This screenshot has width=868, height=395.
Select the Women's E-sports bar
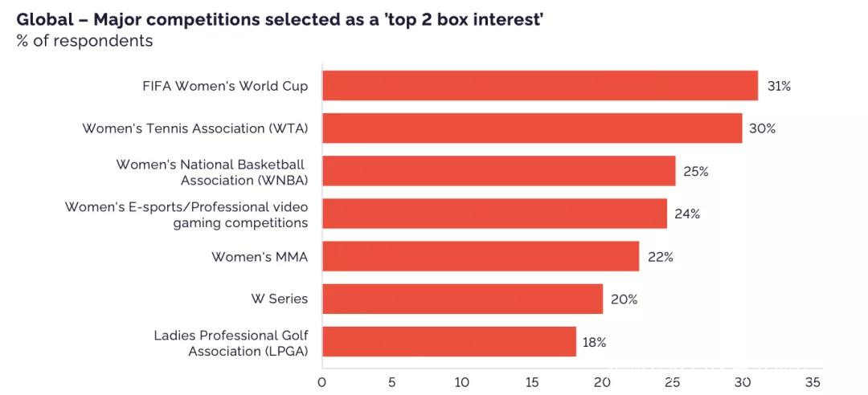tap(494, 214)
